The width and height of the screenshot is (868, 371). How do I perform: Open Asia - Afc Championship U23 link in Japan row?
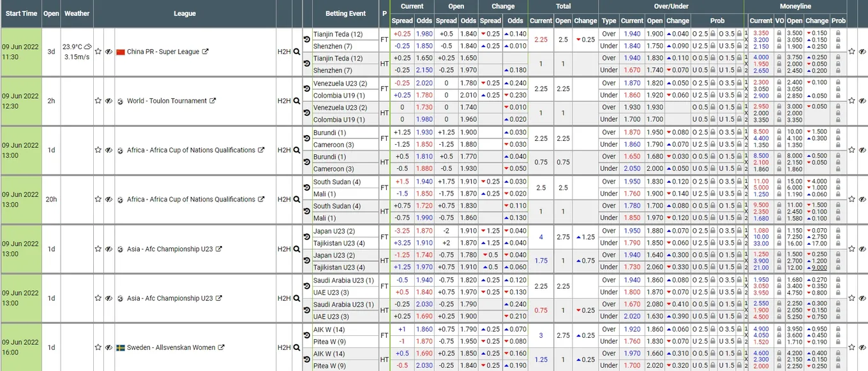click(170, 249)
